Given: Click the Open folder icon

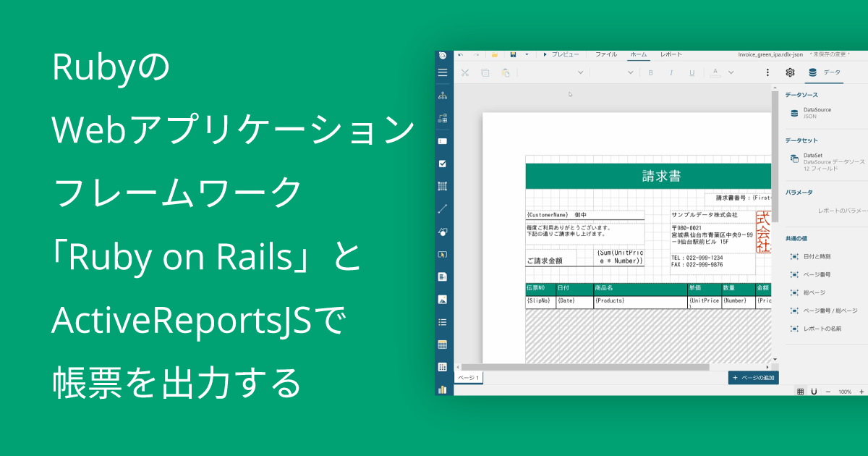Looking at the screenshot, I should (495, 54).
